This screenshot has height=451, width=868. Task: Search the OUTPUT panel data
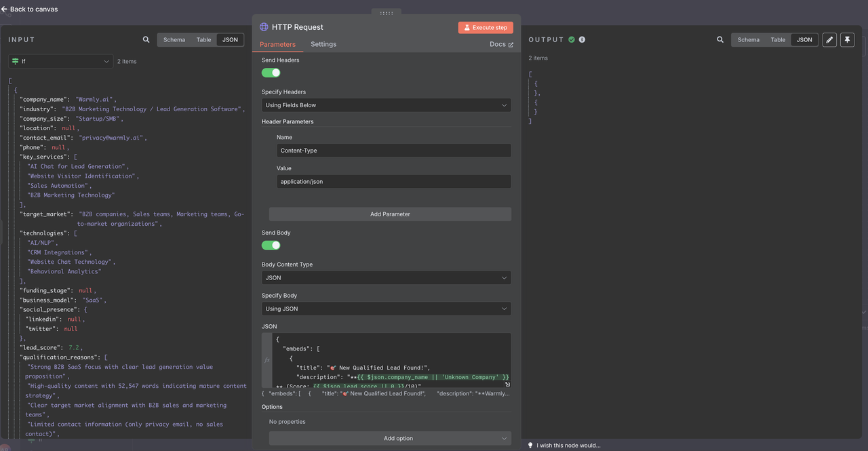tap(720, 39)
